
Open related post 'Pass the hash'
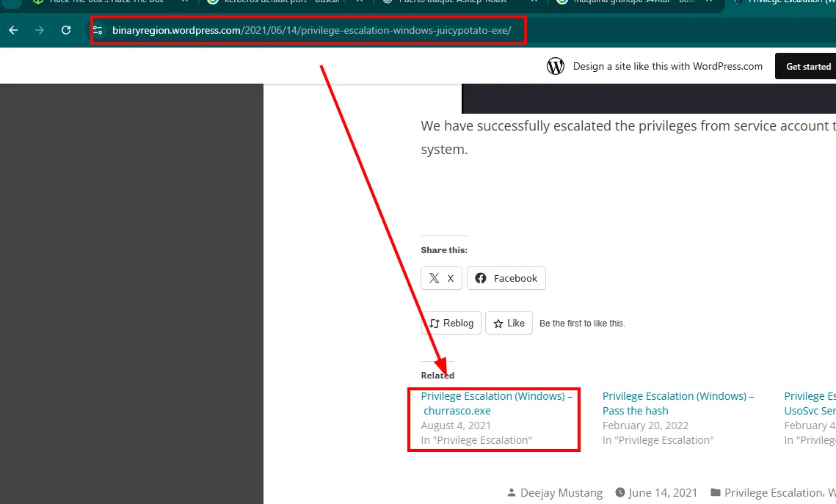click(677, 403)
